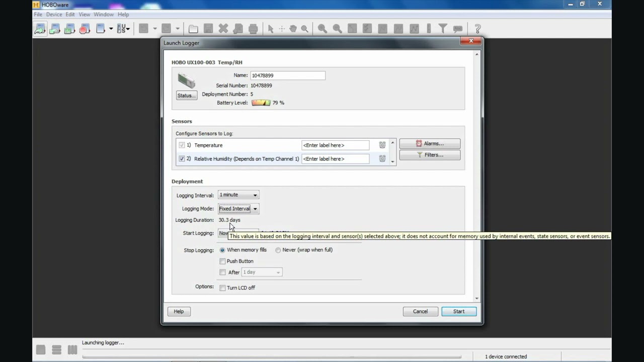Open the Alarms... settings button
This screenshot has width=644, height=362.
click(x=430, y=143)
